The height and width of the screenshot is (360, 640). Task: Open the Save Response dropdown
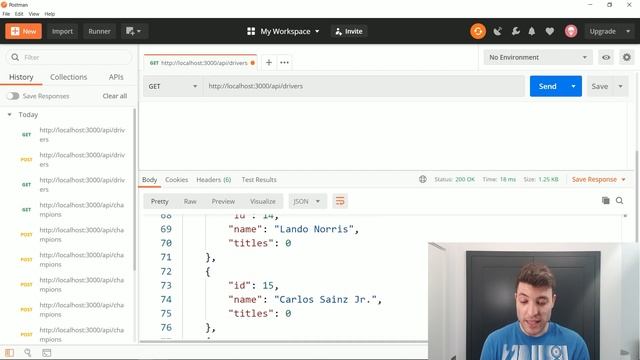click(x=598, y=180)
